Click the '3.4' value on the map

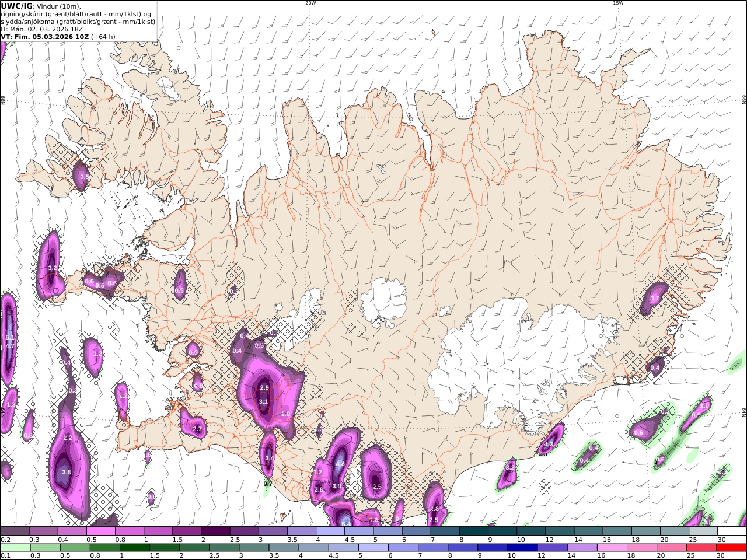[269, 458]
